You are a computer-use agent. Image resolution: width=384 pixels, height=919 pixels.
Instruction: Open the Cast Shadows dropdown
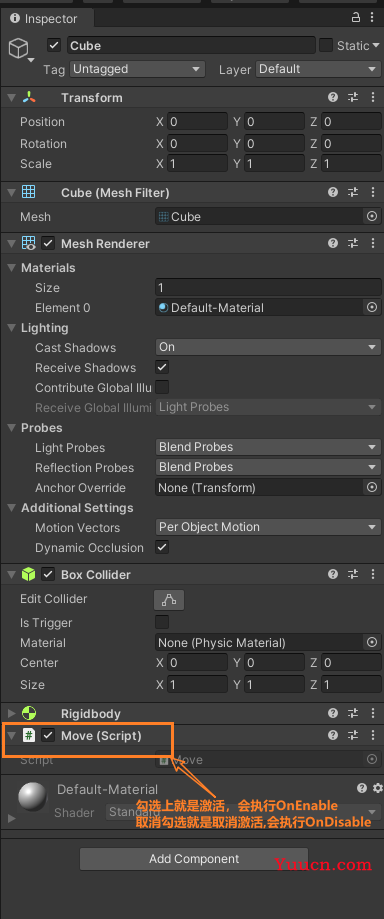click(x=269, y=347)
